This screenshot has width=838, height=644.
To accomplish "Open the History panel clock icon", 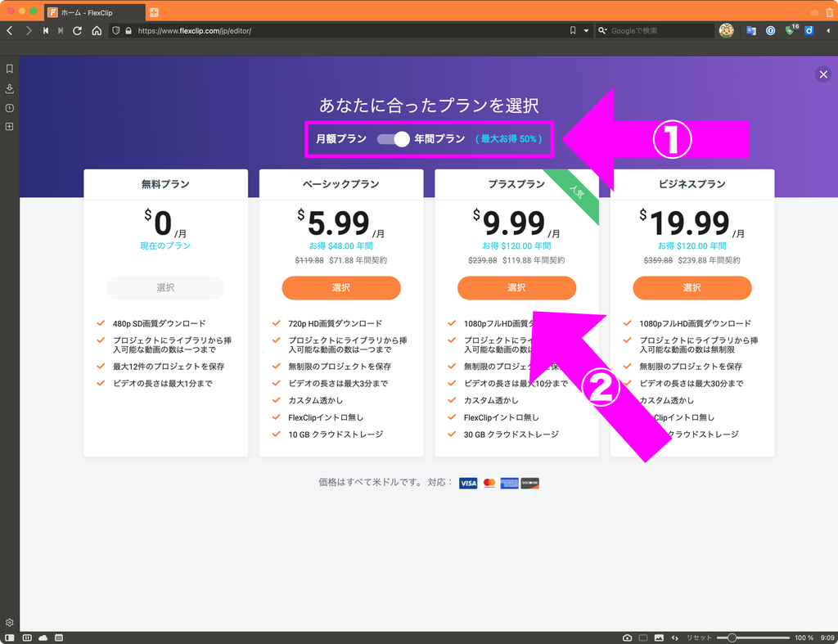I will [9, 108].
